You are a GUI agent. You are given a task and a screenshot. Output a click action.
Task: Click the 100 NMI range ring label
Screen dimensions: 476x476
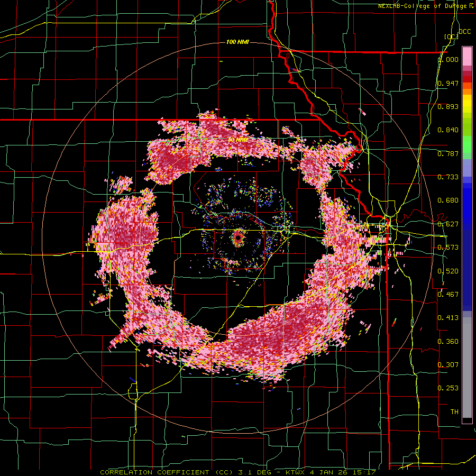(237, 42)
